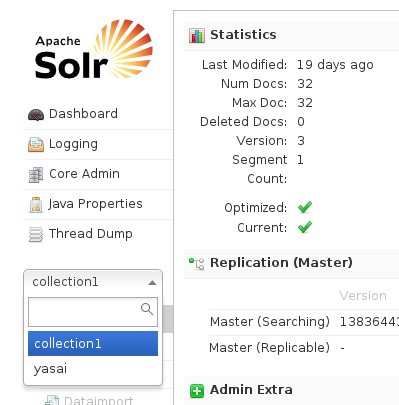The image size is (399, 405).
Task: Click the Optimized label
Action: point(255,208)
